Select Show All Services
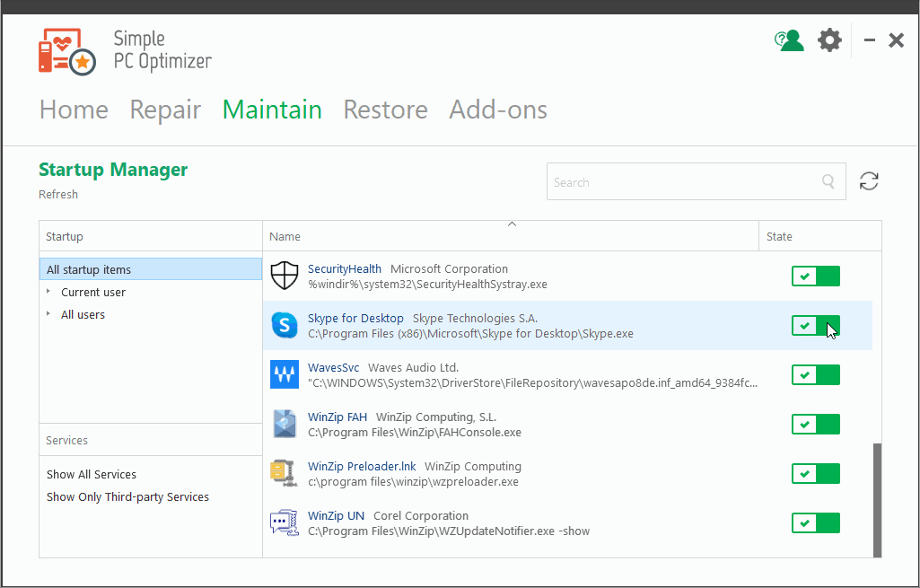The width and height of the screenshot is (920, 588). coord(92,474)
